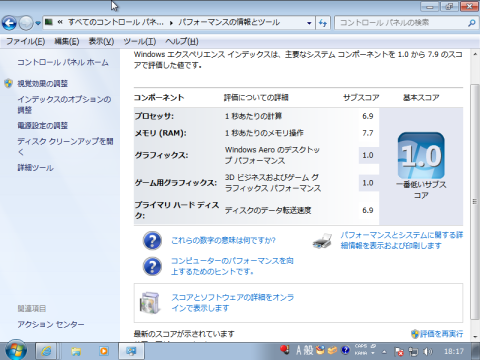Click the Forward navigation arrow button

tap(26, 23)
